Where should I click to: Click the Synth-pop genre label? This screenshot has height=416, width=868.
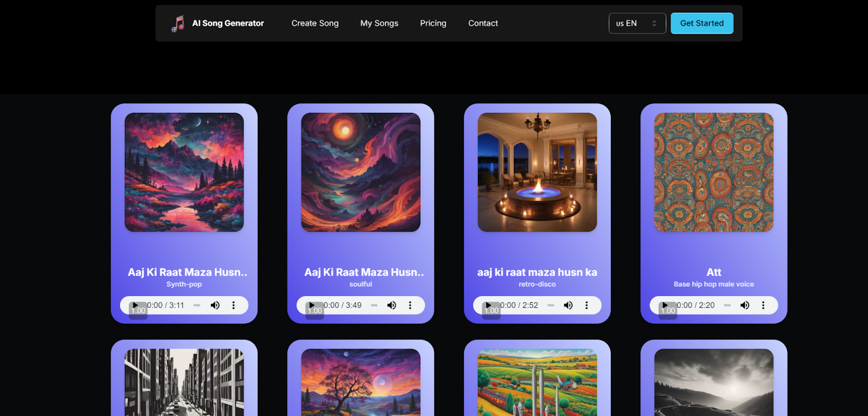[x=184, y=284]
